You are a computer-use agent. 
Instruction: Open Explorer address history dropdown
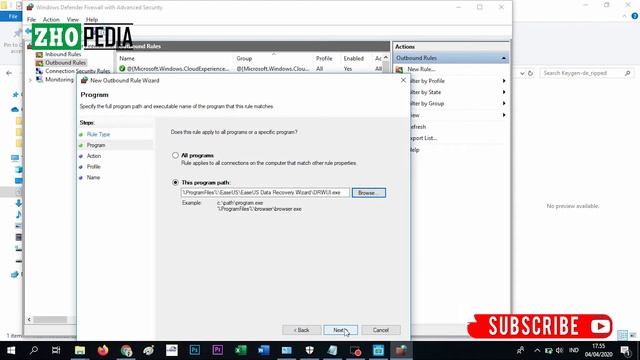(x=522, y=73)
